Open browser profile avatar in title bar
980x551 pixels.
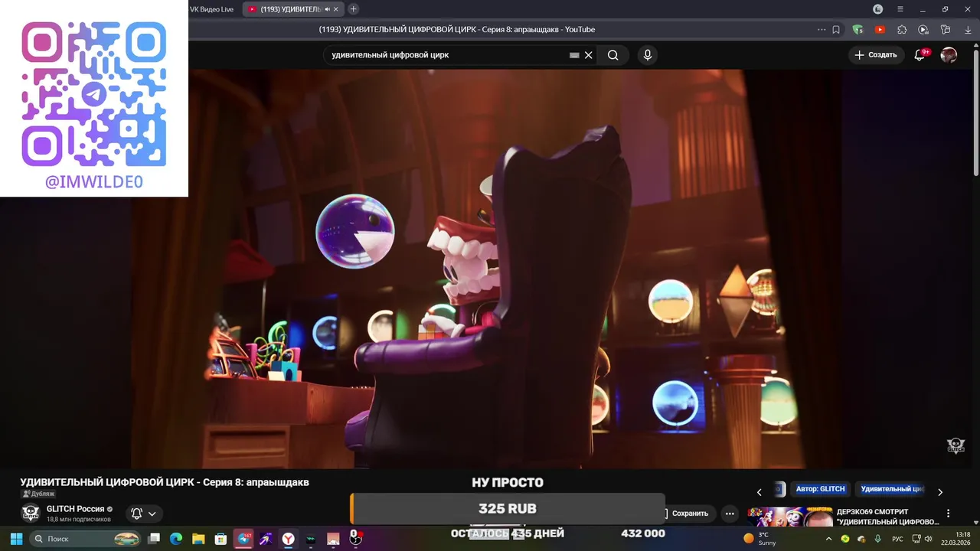coord(878,9)
